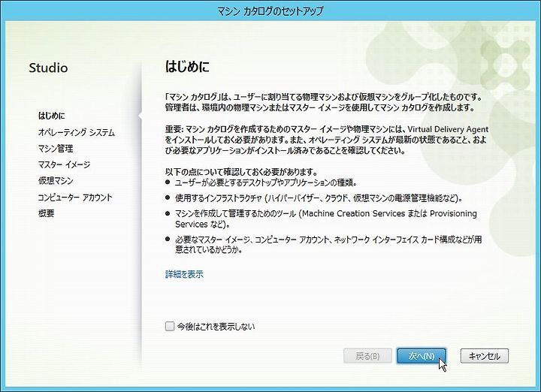Image resolution: width=541 pixels, height=392 pixels.
Task: Click the キャンセル cancel button
Action: (485, 356)
